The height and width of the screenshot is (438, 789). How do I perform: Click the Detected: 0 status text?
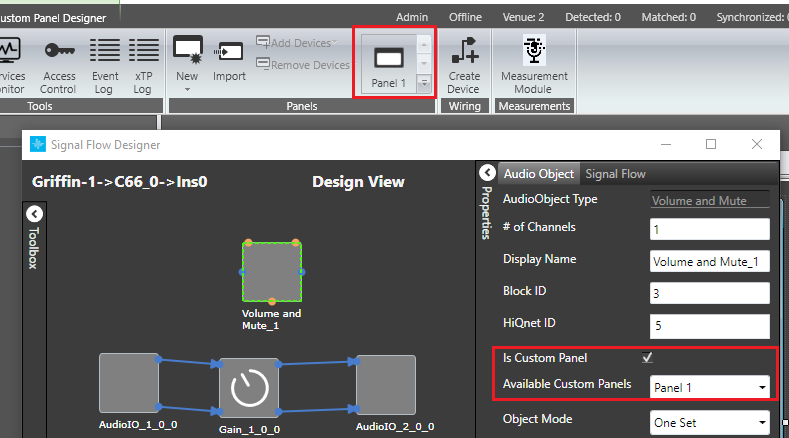coord(593,17)
